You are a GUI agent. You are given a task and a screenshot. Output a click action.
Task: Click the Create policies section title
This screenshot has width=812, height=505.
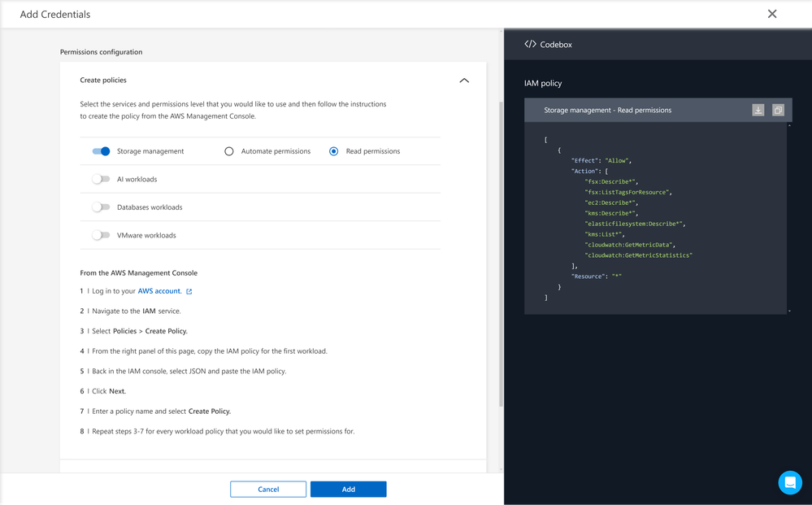click(x=103, y=81)
